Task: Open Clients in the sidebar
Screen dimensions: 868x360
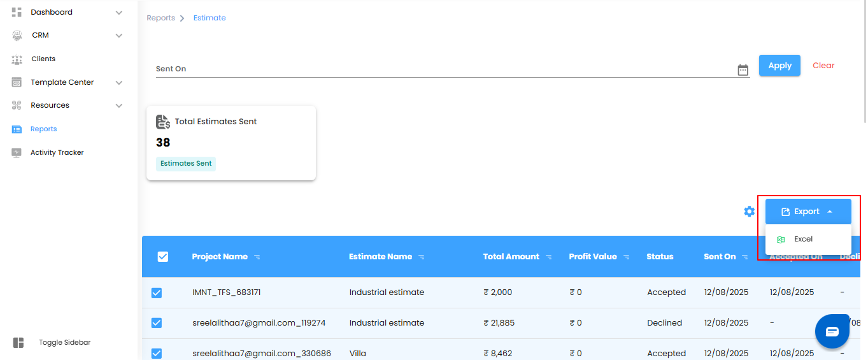Action: tap(43, 59)
